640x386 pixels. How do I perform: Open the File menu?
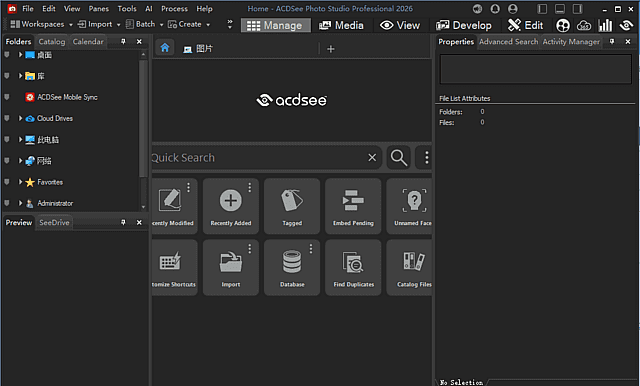coord(28,9)
